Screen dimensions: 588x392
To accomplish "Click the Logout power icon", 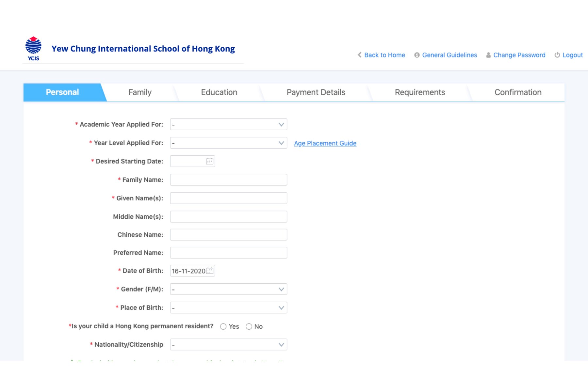I will coord(557,55).
